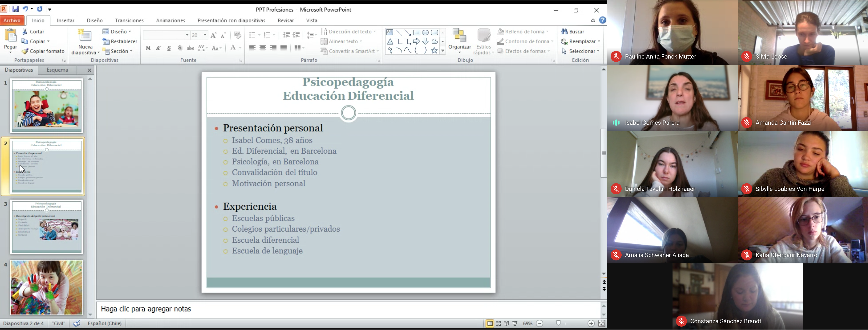Open Relleno de forma dropdown
Image resolution: width=868 pixels, height=330 pixels.
[547, 32]
